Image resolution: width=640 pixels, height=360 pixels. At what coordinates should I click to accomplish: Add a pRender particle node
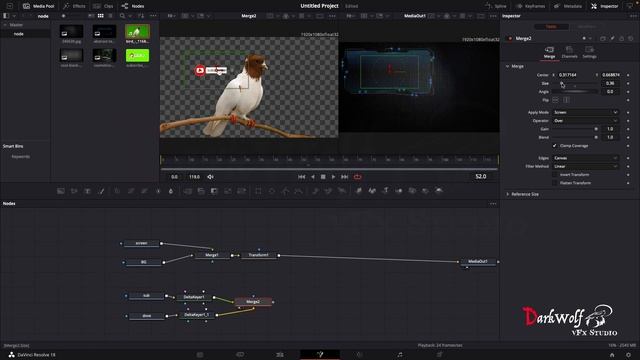coord(342,191)
